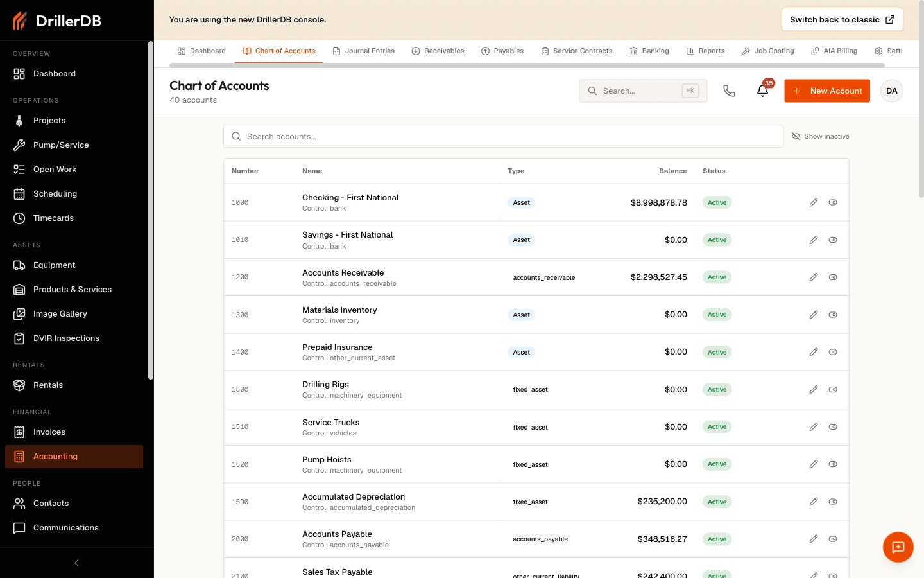Image resolution: width=924 pixels, height=578 pixels.
Task: Open Dashboard in the sidebar
Action: pyautogui.click(x=74, y=74)
